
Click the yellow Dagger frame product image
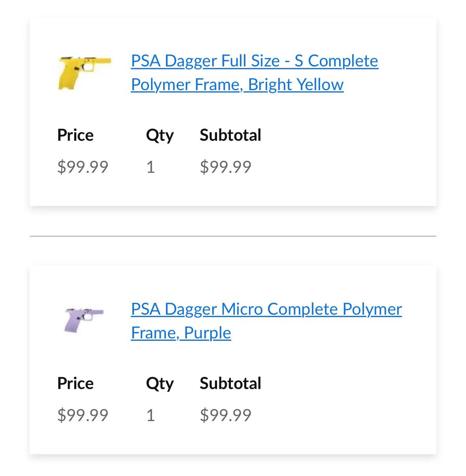84,72
